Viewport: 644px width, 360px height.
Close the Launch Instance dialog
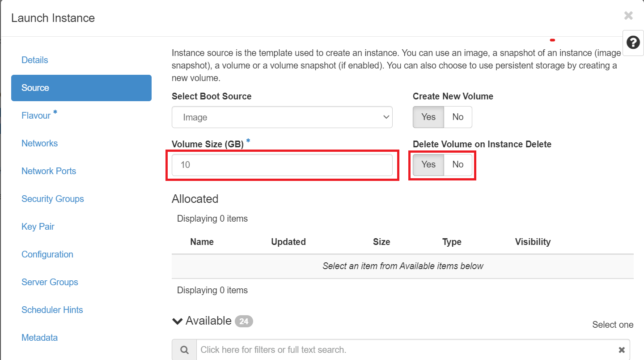point(628,16)
